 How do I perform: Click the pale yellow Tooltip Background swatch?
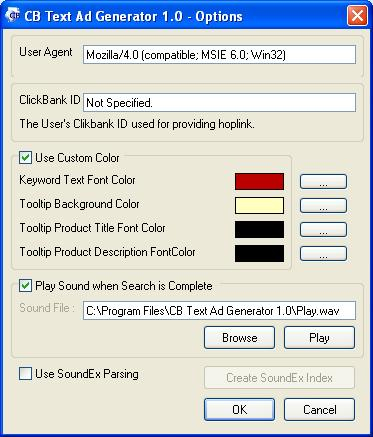coord(259,205)
